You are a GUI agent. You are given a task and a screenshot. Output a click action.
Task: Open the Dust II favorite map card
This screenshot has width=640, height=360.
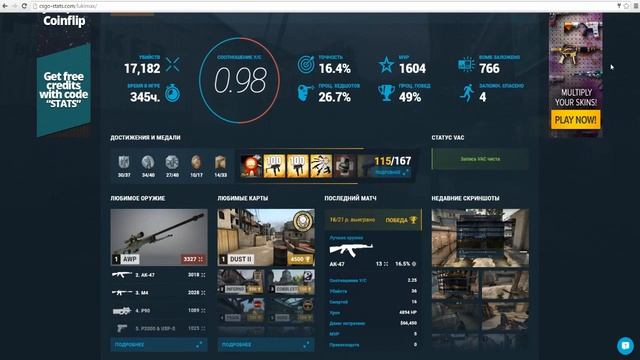click(266, 238)
